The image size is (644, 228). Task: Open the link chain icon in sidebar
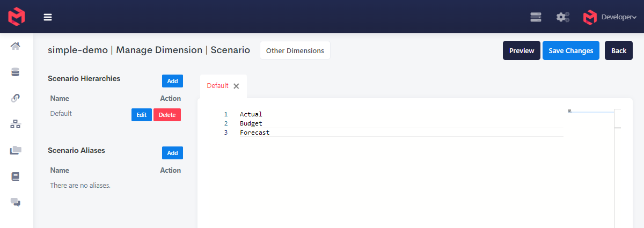click(16, 98)
